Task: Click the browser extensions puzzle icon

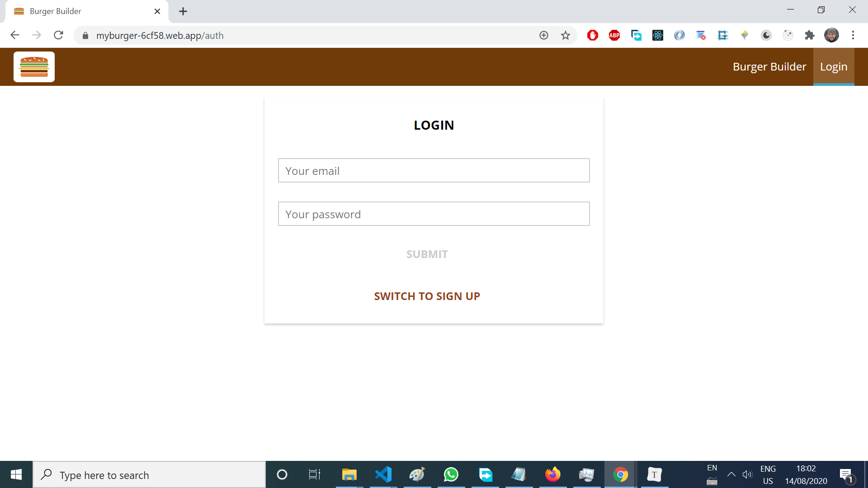Action: [x=810, y=35]
